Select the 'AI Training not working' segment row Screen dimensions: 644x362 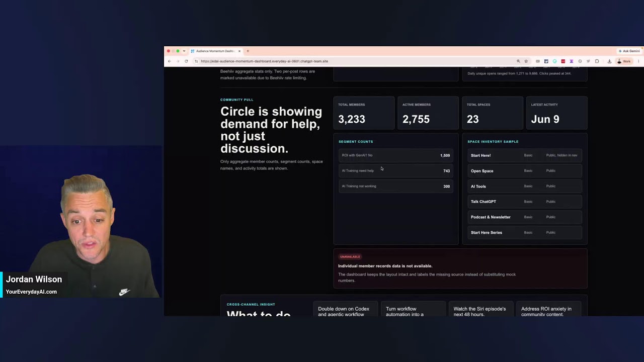396,186
